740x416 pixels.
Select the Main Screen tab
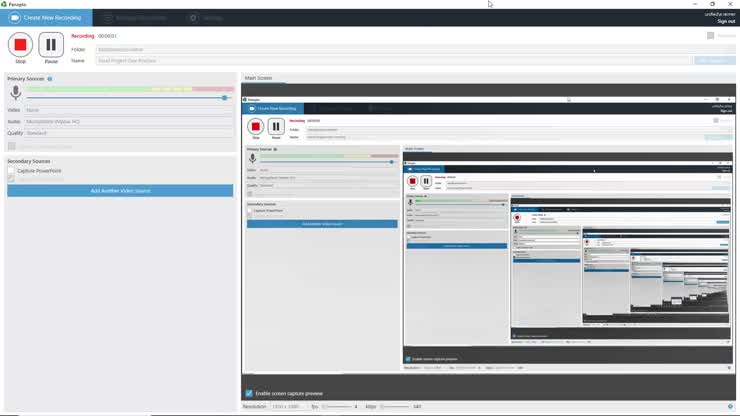tap(258, 78)
